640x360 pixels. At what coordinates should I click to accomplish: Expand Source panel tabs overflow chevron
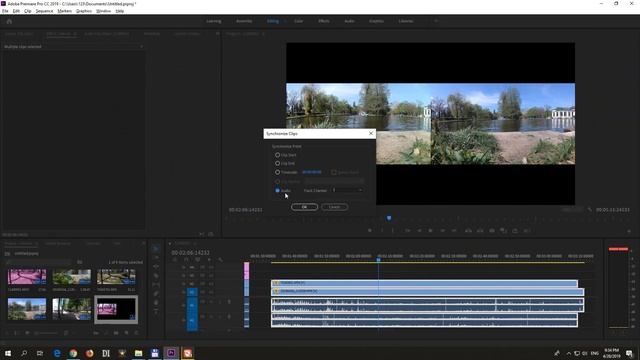point(218,34)
